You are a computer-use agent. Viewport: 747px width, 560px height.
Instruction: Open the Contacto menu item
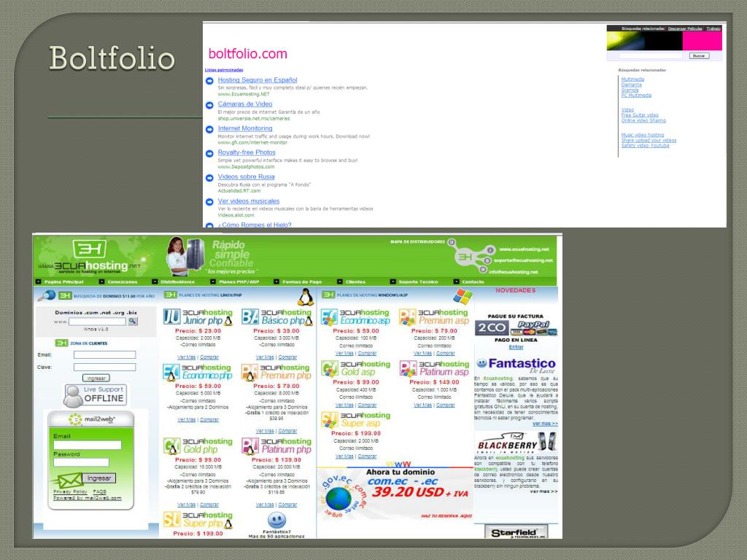(x=473, y=282)
